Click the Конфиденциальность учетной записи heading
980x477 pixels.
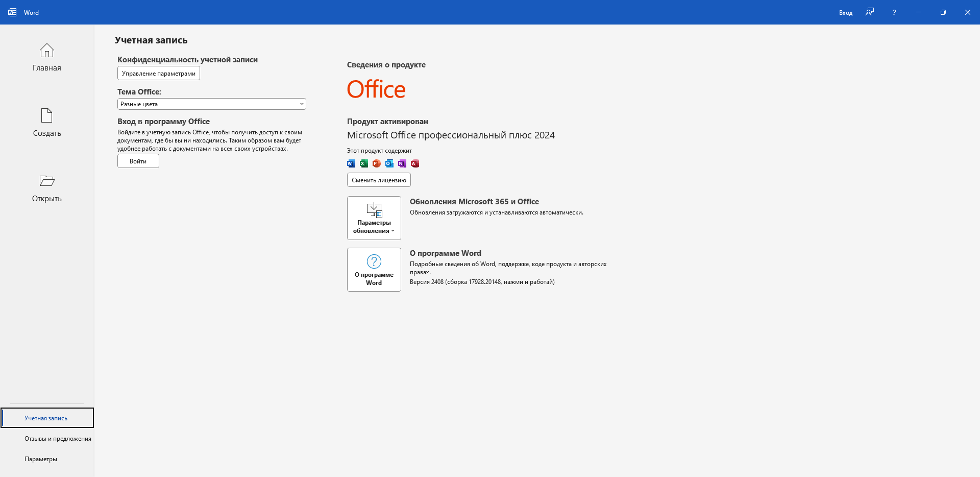click(187, 60)
